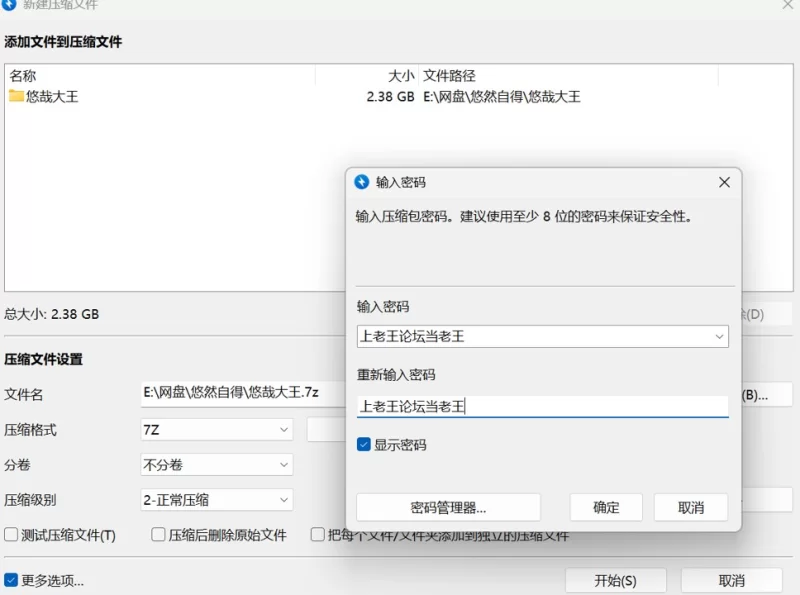Click the 重新输入密码 input field
This screenshot has width=800, height=595.
click(x=542, y=407)
